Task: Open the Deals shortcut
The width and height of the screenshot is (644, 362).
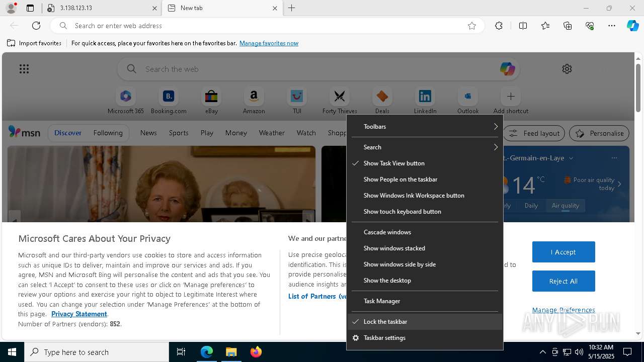Action: pos(382,101)
